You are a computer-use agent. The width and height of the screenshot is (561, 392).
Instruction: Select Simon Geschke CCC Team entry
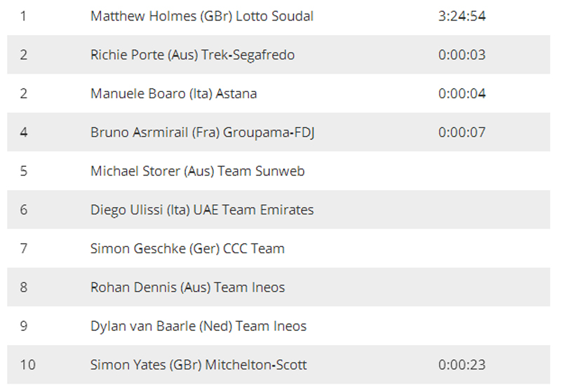coord(187,248)
